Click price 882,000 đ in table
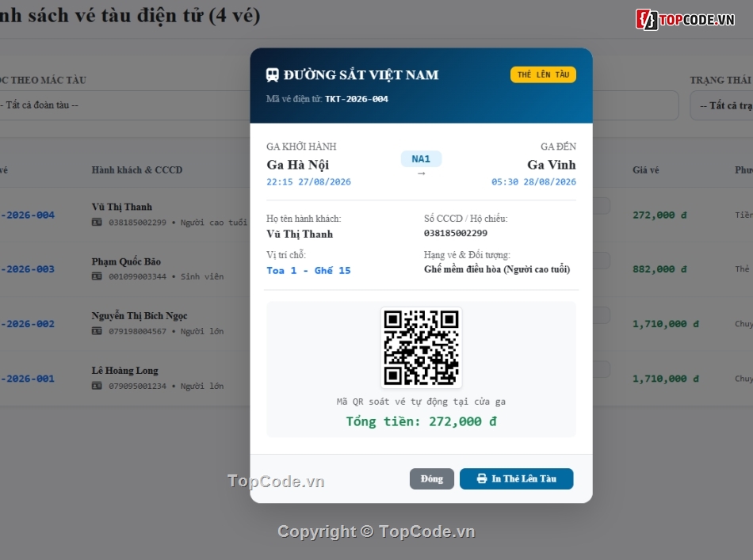 659,269
